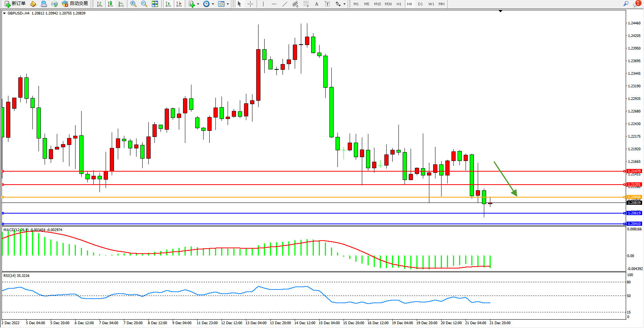Open the indicators list dropdown arrow
Screen dimensions: 644x328
[x=198, y=4]
